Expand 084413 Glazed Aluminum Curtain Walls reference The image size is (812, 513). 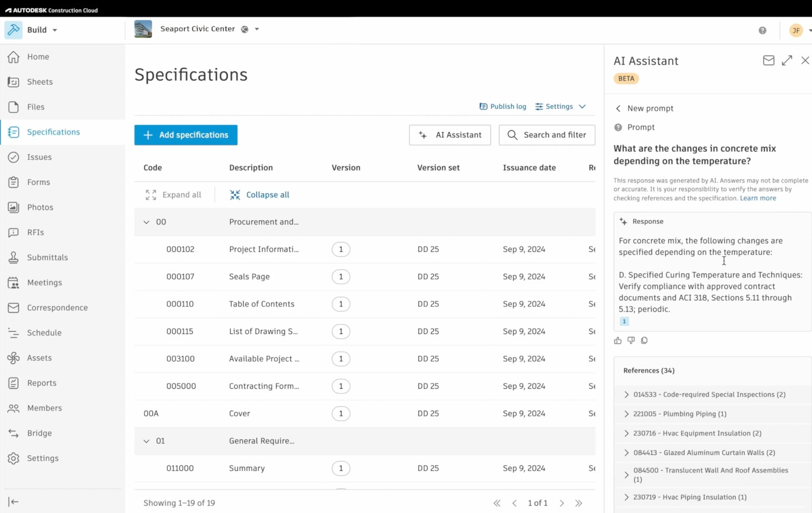[x=626, y=453]
